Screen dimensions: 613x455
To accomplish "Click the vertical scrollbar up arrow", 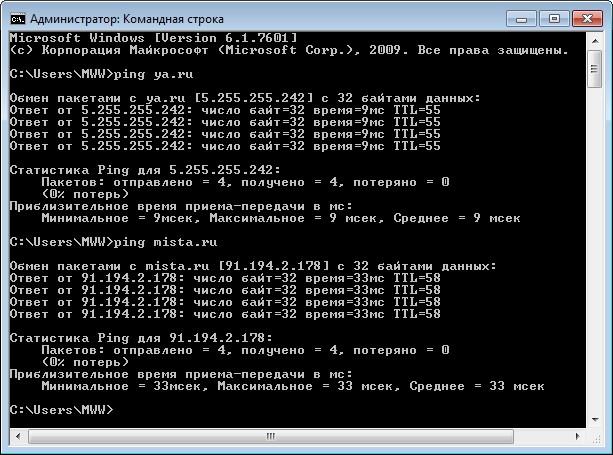I will tap(595, 41).
